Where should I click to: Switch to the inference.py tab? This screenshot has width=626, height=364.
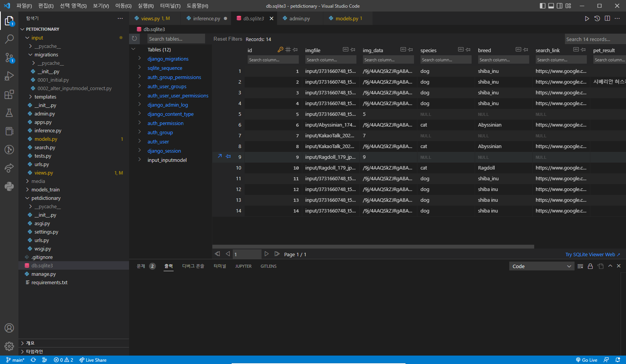[207, 18]
